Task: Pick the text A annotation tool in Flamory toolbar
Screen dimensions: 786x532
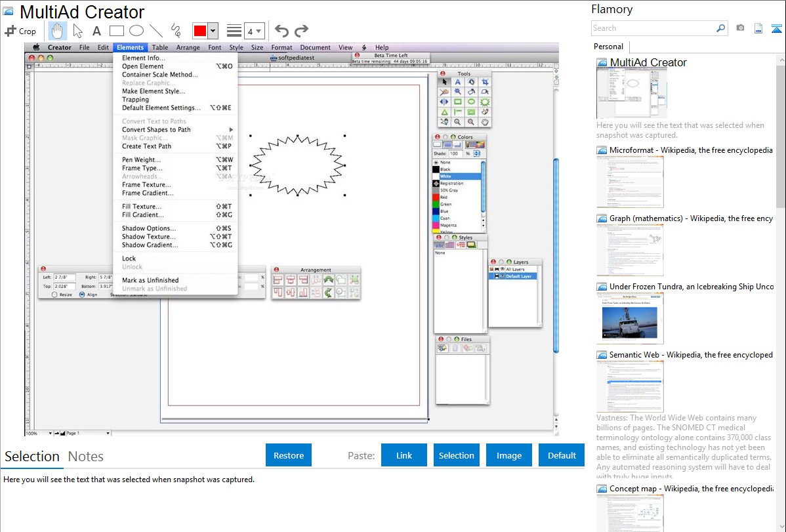Action: click(96, 31)
